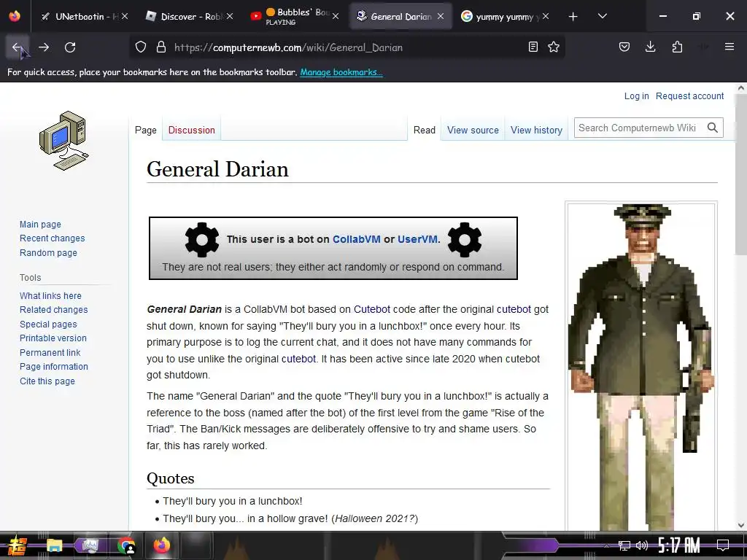Open the Start menu on taskbar
This screenshot has width=747, height=560.
coord(17,545)
